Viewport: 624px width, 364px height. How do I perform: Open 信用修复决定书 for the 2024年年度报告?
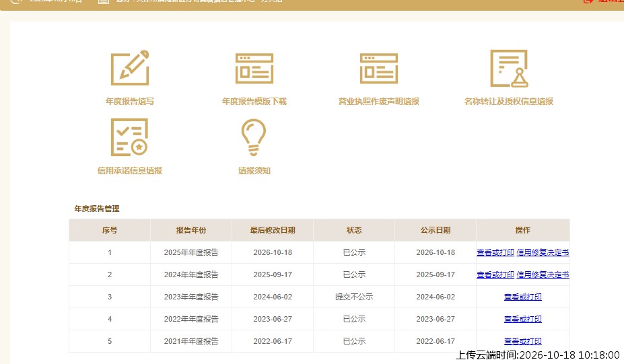[x=543, y=275]
